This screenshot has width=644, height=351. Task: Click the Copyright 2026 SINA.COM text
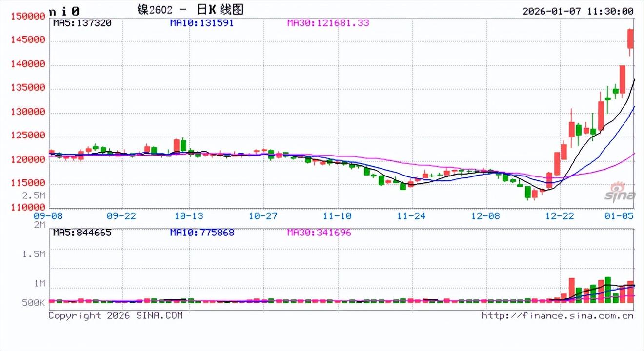[116, 315]
